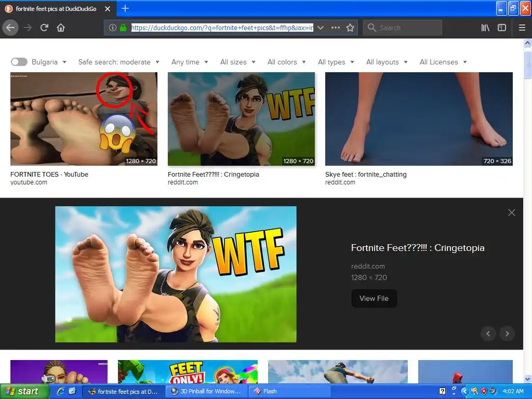Toggle the sidebar view icon
The width and height of the screenshot is (532, 399).
tap(502, 28)
